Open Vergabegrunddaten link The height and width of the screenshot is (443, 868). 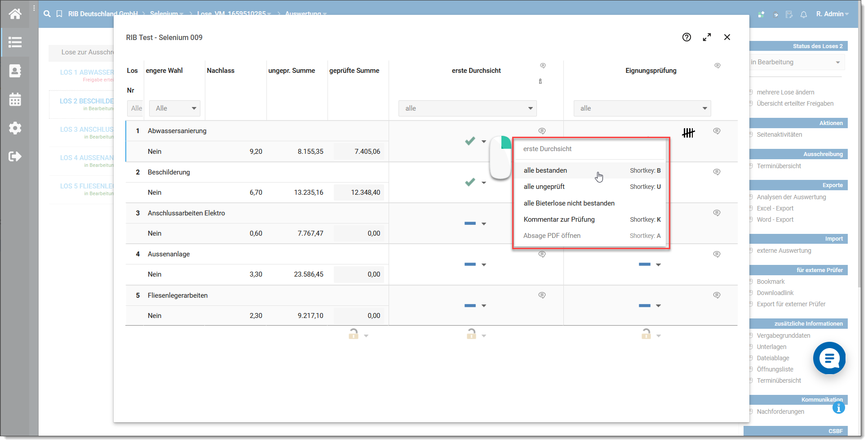784,336
